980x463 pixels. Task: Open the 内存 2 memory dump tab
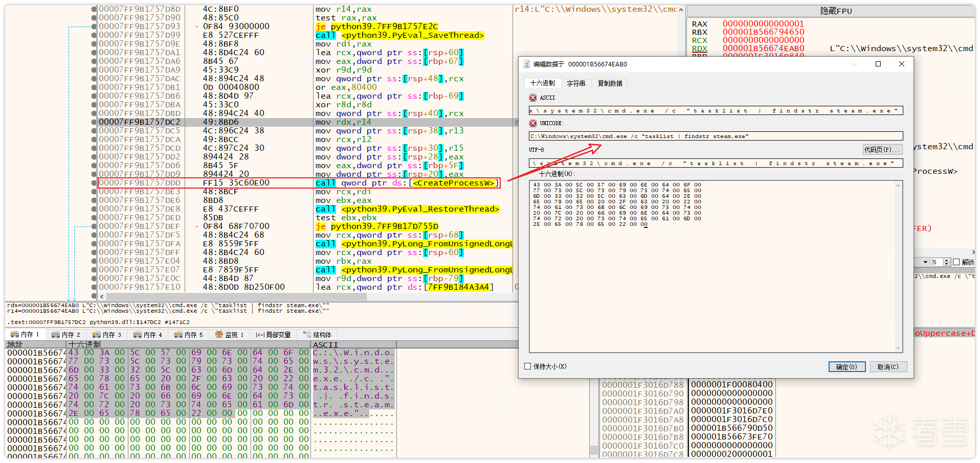click(66, 335)
